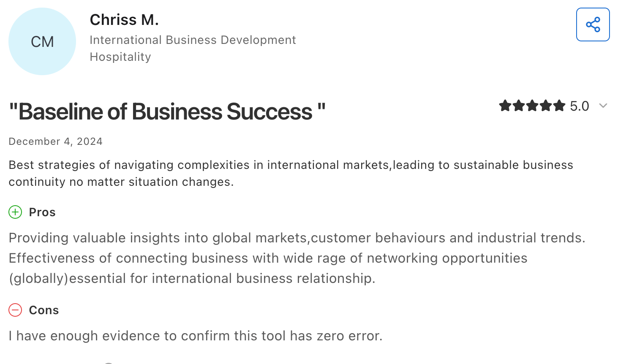Click the Cons section label
The height and width of the screenshot is (364, 626).
click(44, 310)
